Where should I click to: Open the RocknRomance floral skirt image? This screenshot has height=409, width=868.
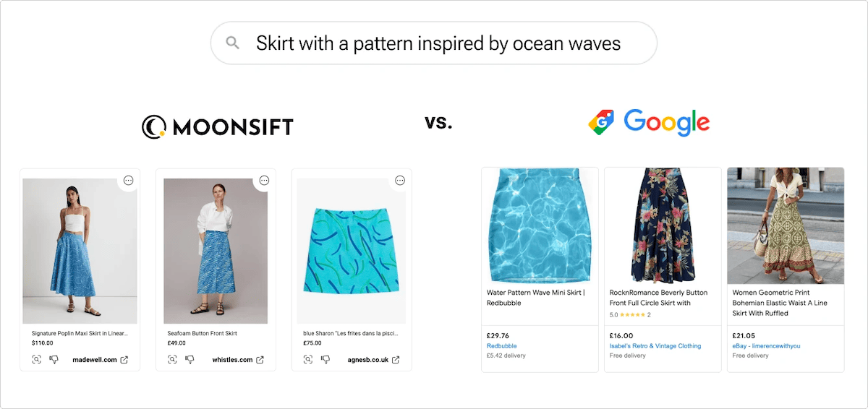point(663,225)
